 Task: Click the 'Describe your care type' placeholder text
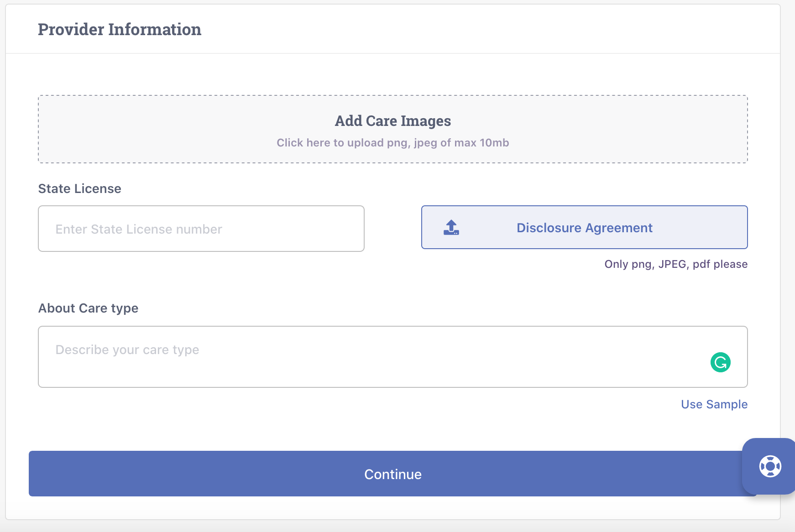click(x=127, y=350)
